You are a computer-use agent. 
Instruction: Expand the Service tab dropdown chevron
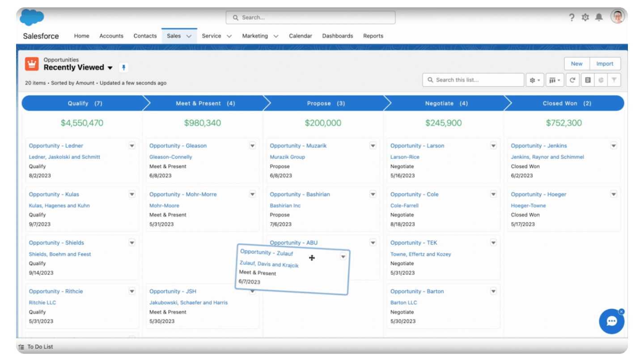coord(229,36)
